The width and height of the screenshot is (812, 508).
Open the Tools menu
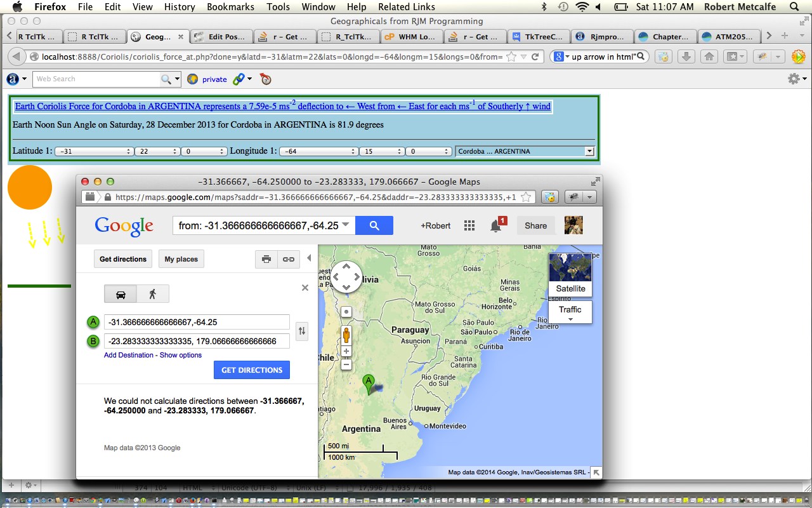(278, 7)
